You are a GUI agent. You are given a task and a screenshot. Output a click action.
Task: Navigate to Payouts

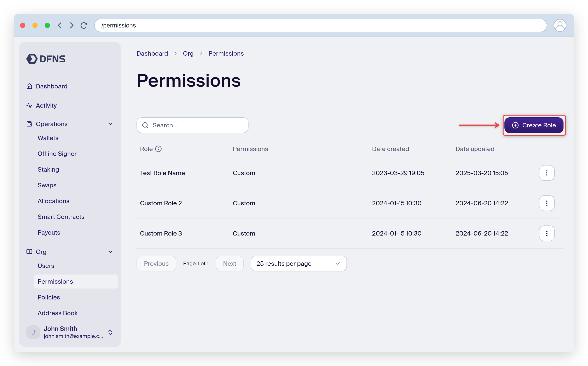pyautogui.click(x=49, y=232)
